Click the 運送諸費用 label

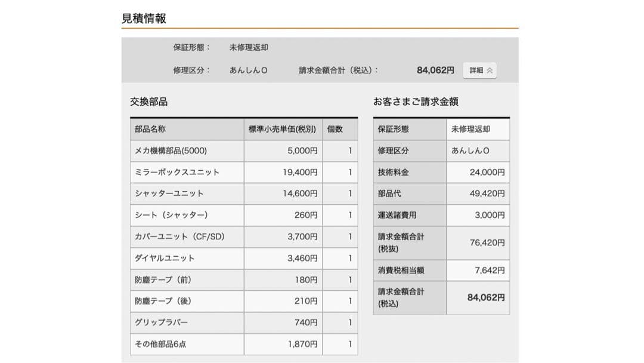click(397, 215)
